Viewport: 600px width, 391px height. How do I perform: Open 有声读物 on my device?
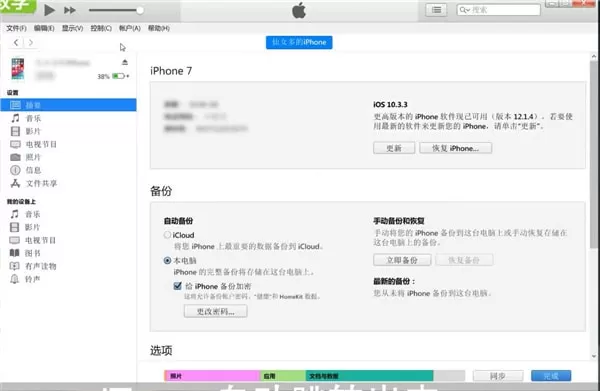[x=40, y=266]
